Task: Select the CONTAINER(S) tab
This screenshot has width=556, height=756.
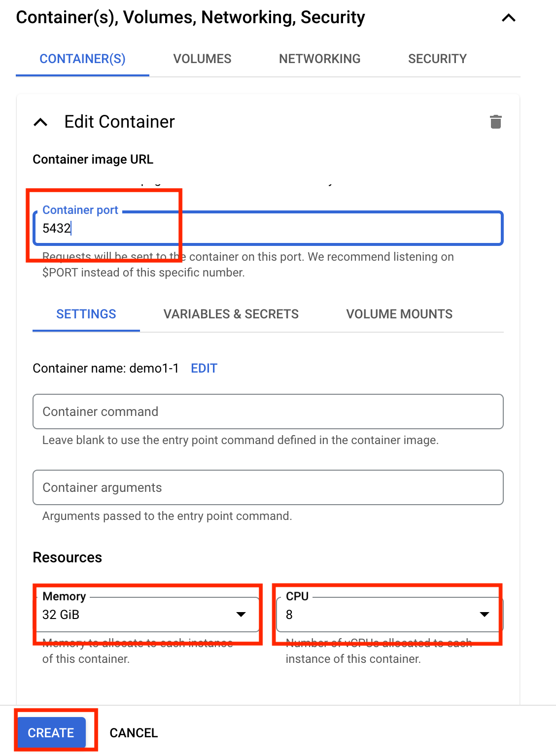Action: [82, 59]
